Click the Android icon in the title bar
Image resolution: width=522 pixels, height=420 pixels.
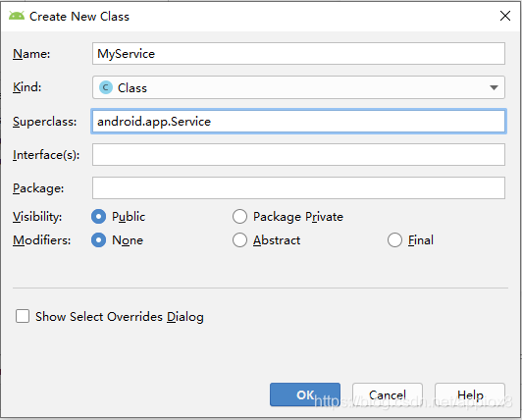point(17,16)
